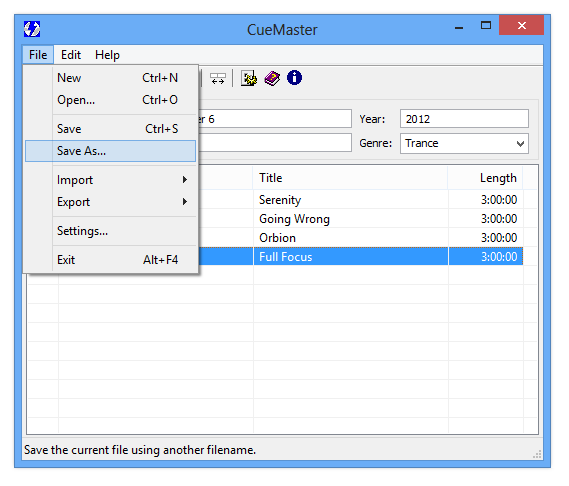Open the purple help book icon

pyautogui.click(x=272, y=78)
